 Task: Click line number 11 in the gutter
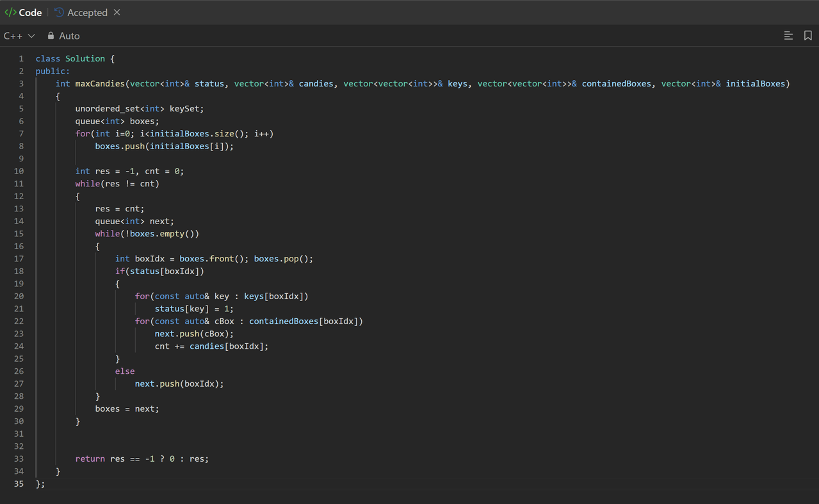19,184
